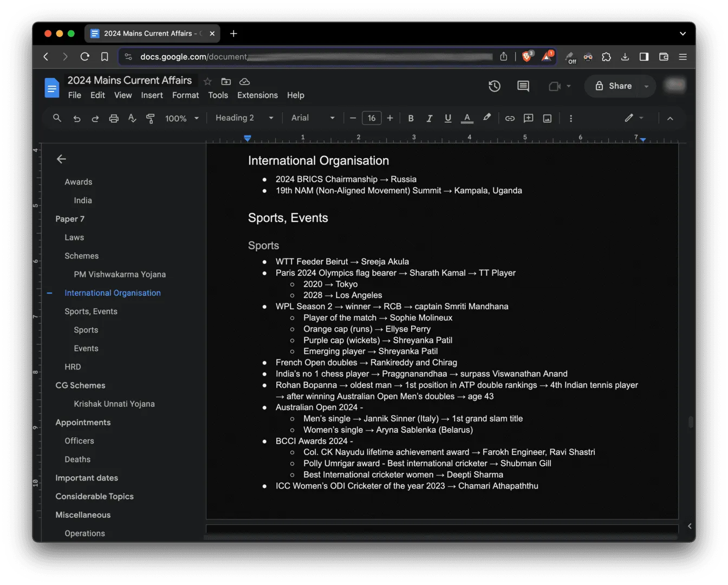Click the Move to folder icon
Viewport: 728px width, 585px height.
(x=226, y=81)
